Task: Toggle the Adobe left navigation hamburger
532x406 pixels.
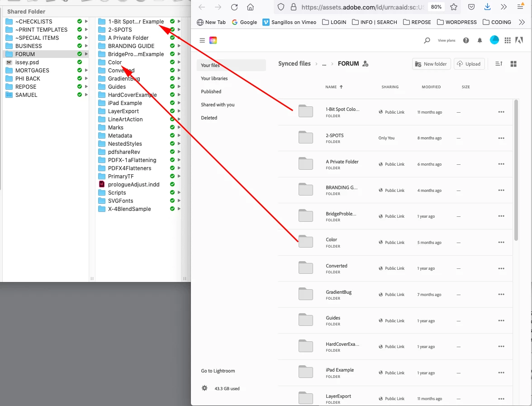Action: click(202, 40)
